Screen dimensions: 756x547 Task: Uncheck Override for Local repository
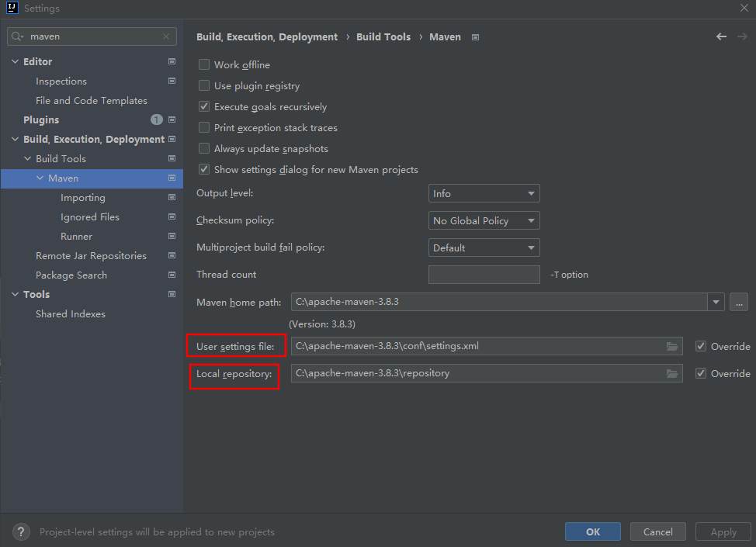[x=701, y=373]
